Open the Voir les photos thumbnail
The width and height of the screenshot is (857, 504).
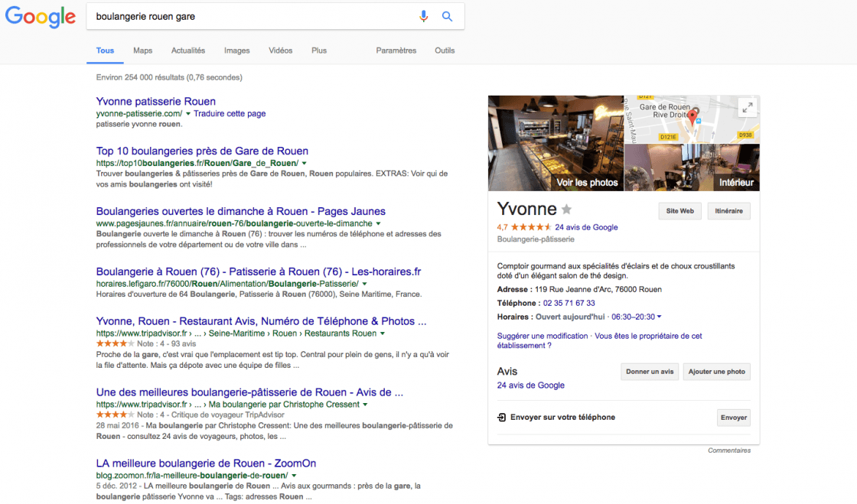click(x=556, y=143)
